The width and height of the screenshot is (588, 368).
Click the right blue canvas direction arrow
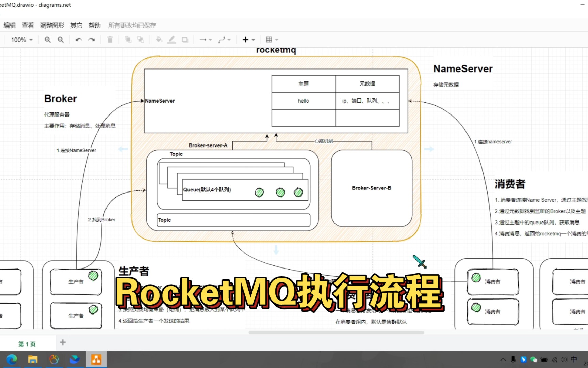(429, 149)
